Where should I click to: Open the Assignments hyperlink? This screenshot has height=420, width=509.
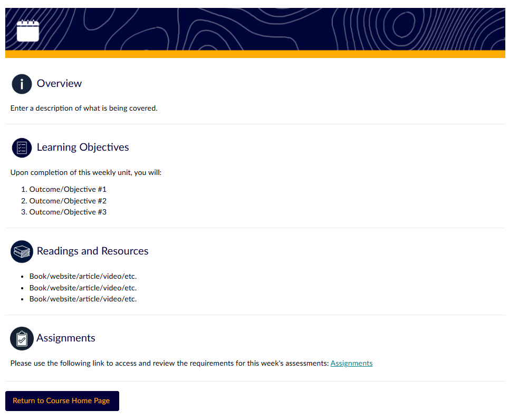pos(351,363)
